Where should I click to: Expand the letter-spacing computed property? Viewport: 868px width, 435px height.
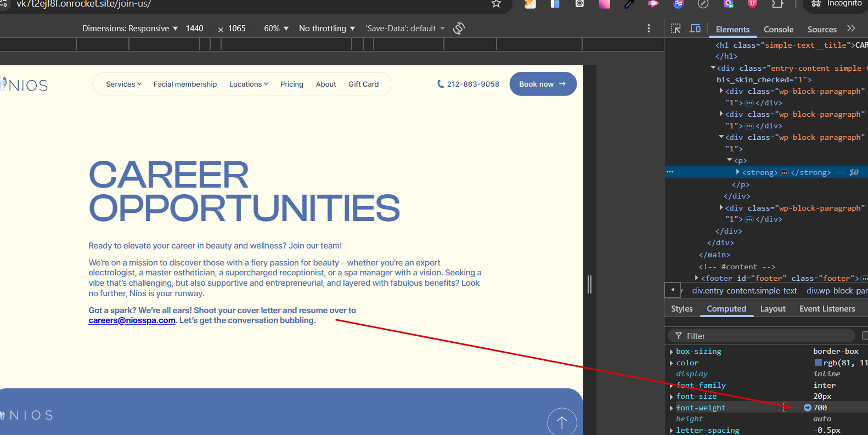(672, 431)
